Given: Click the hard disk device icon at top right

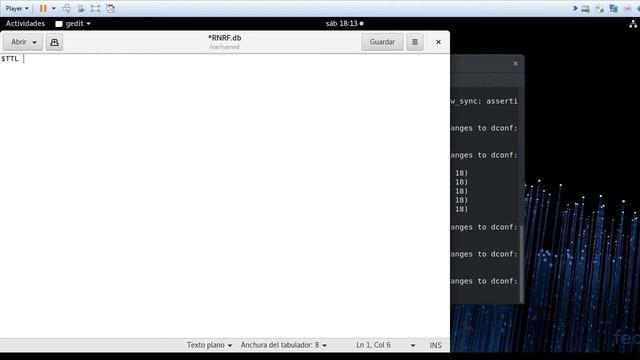Looking at the screenshot, I should click(585, 9).
